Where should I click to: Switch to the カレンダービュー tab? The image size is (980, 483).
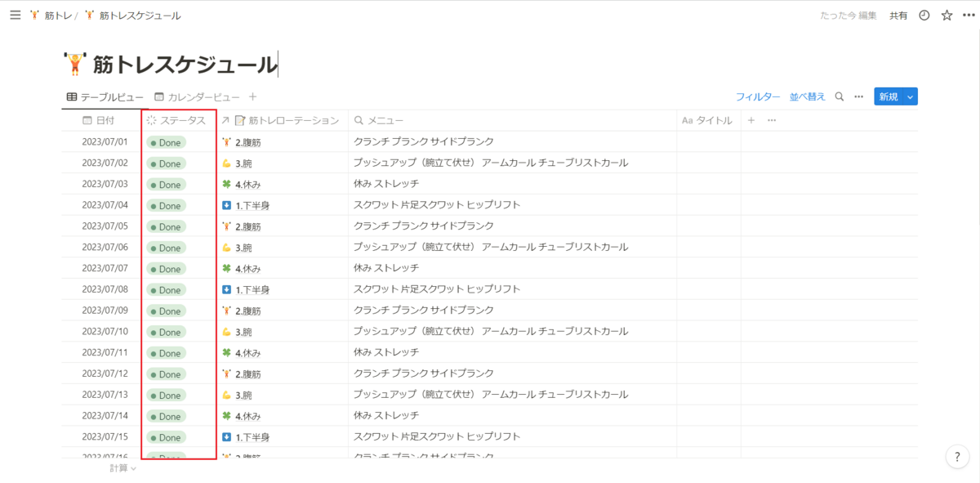pos(197,97)
